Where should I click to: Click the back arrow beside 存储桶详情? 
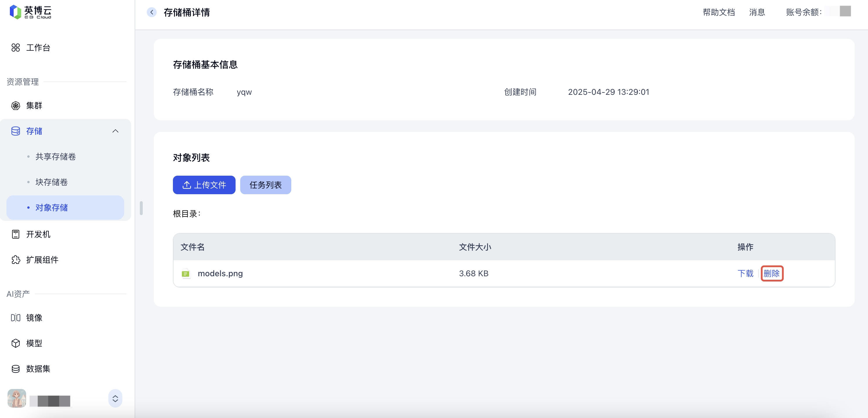(x=152, y=12)
